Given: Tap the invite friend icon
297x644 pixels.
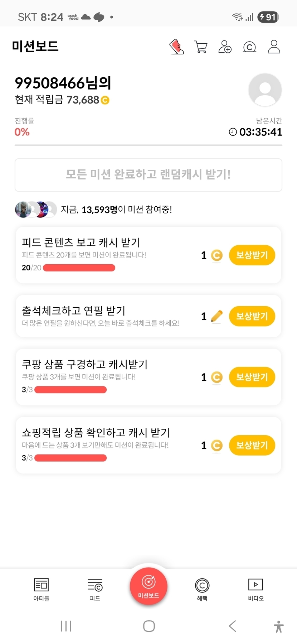Looking at the screenshot, I should click(225, 47).
